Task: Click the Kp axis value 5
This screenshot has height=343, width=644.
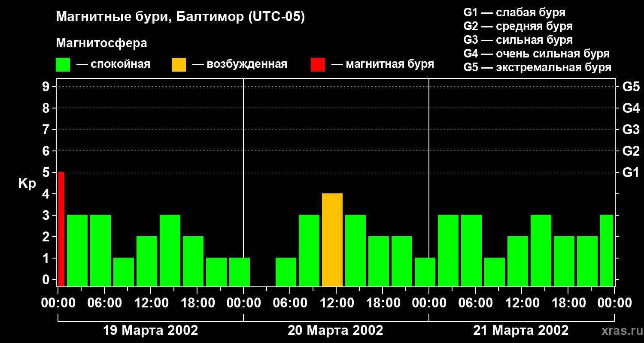Action: 46,172
